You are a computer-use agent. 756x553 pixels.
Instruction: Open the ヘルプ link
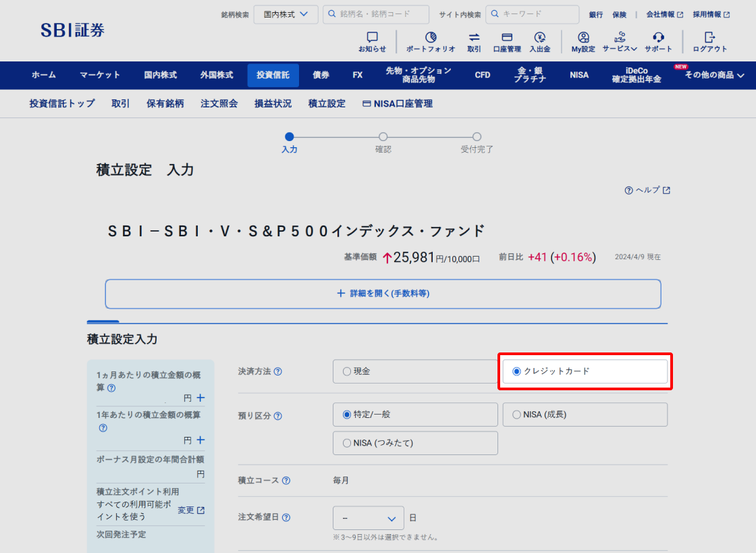pyautogui.click(x=647, y=190)
